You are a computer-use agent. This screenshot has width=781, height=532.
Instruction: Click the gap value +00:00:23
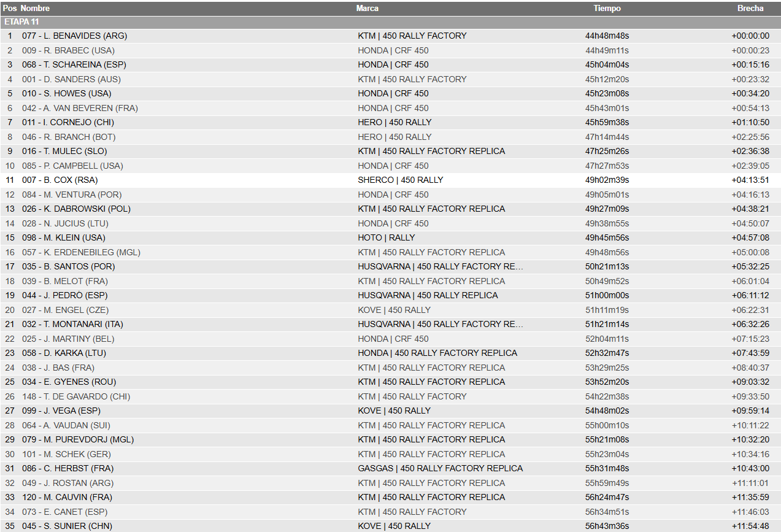tap(750, 50)
